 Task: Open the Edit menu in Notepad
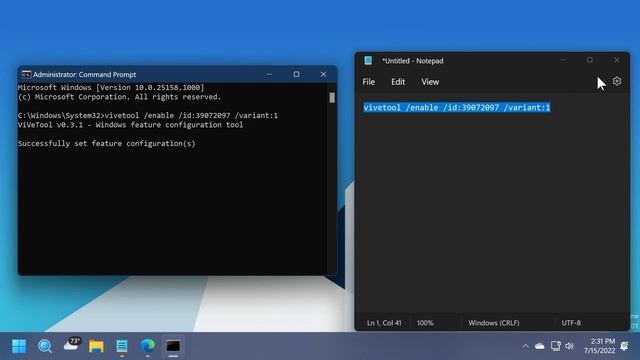click(398, 82)
